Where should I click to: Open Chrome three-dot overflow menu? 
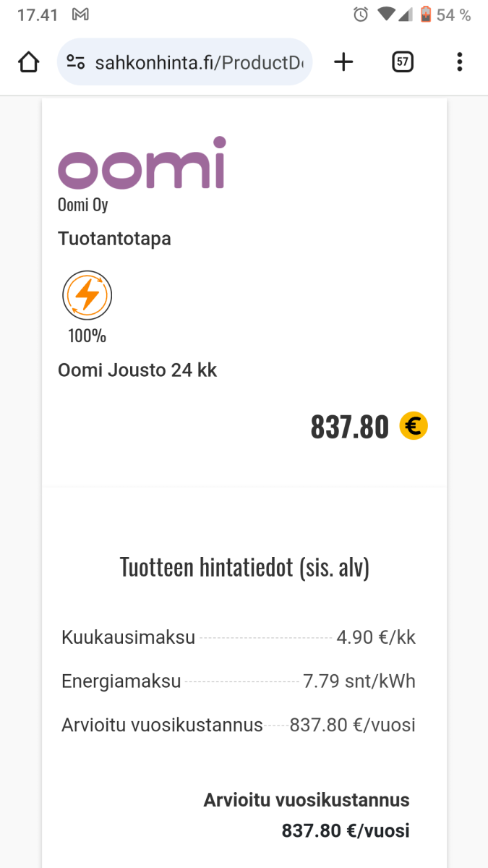[459, 62]
